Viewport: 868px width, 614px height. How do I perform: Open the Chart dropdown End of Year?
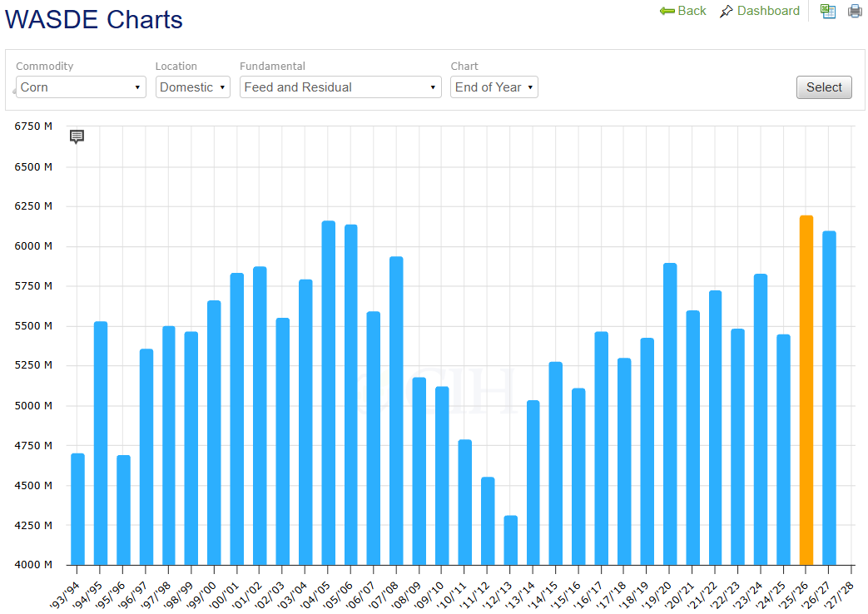[x=494, y=87]
